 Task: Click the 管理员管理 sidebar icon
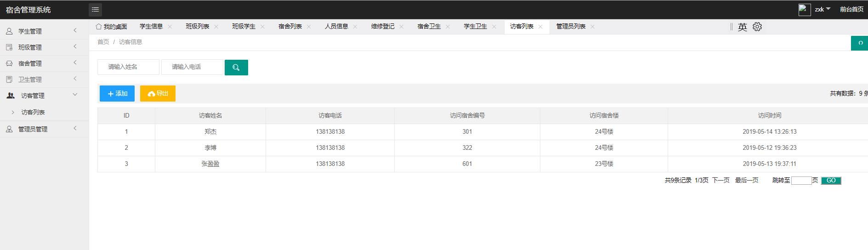click(9, 129)
